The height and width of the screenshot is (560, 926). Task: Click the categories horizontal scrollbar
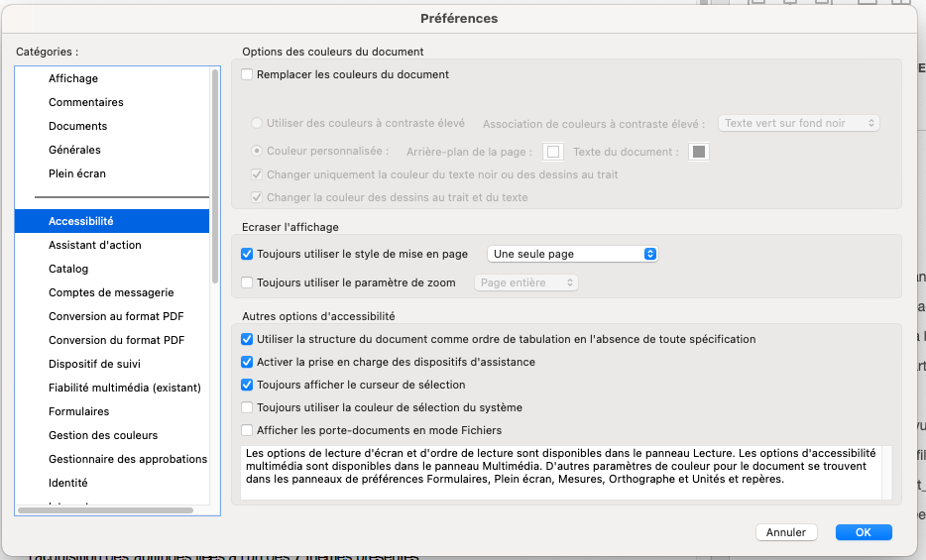(x=106, y=510)
